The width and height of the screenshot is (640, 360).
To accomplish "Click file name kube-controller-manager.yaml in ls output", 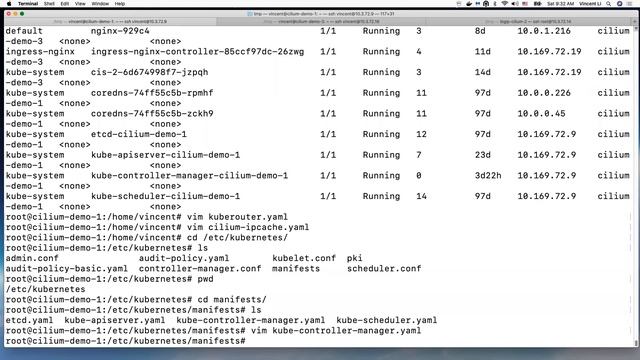I will [x=251, y=320].
